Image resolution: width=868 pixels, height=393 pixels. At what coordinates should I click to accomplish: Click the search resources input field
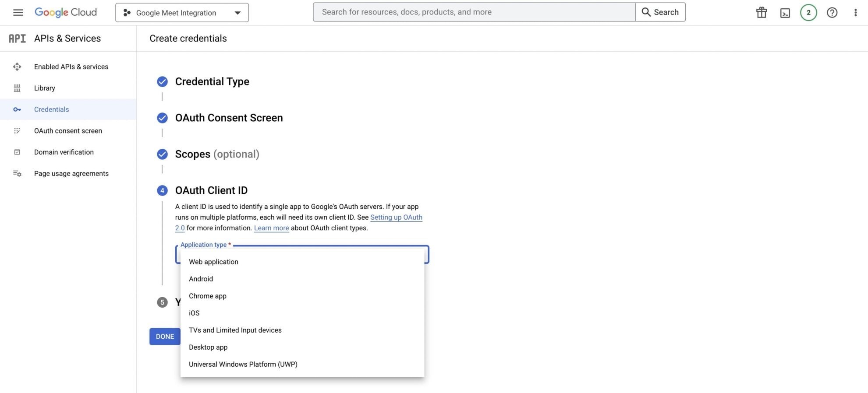pos(474,12)
